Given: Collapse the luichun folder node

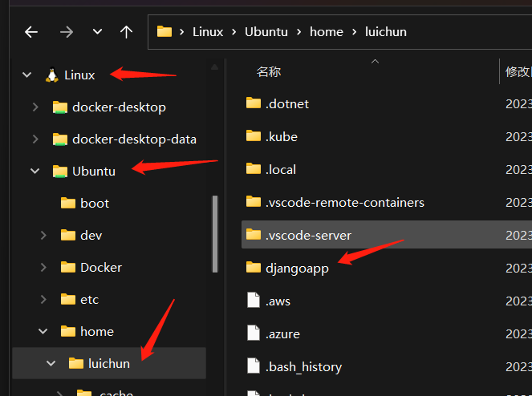Looking at the screenshot, I should point(51,363).
